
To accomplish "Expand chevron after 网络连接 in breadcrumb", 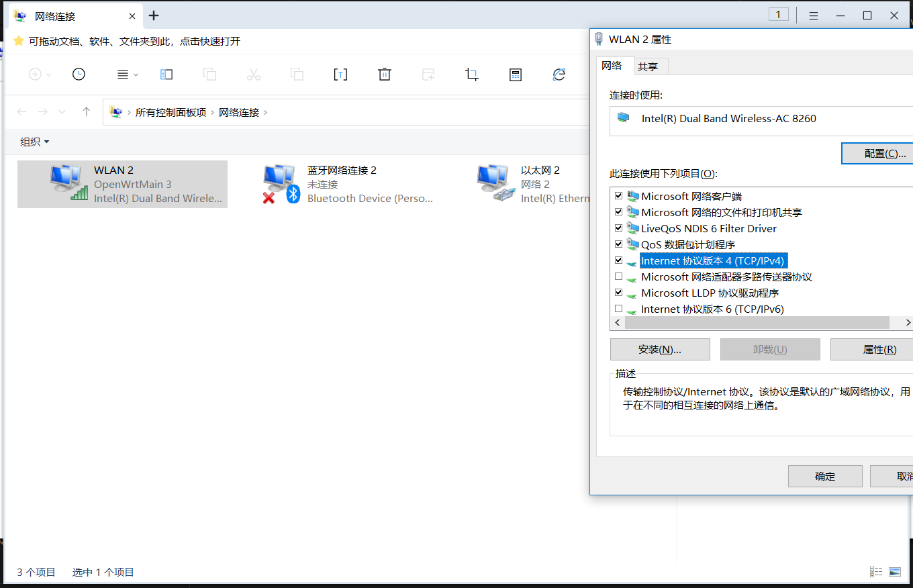I will (266, 112).
